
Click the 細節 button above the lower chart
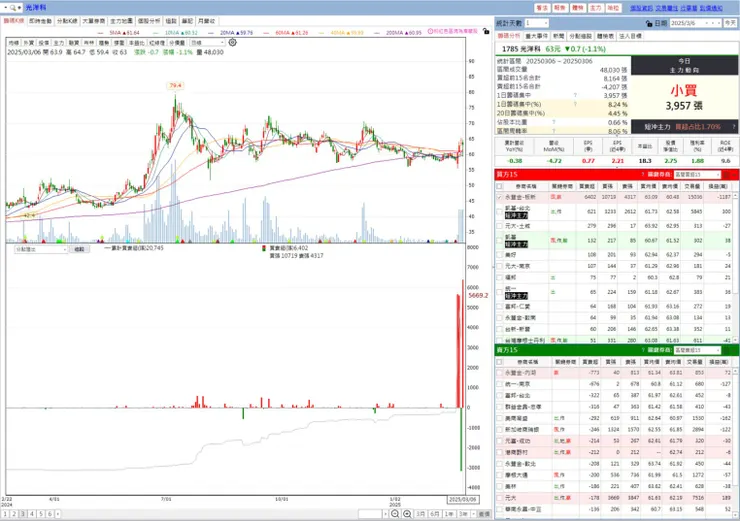tap(79, 249)
